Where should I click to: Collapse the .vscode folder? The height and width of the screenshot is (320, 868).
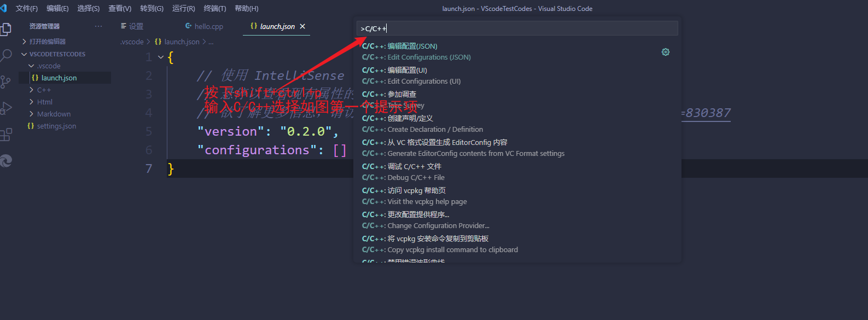(49, 66)
